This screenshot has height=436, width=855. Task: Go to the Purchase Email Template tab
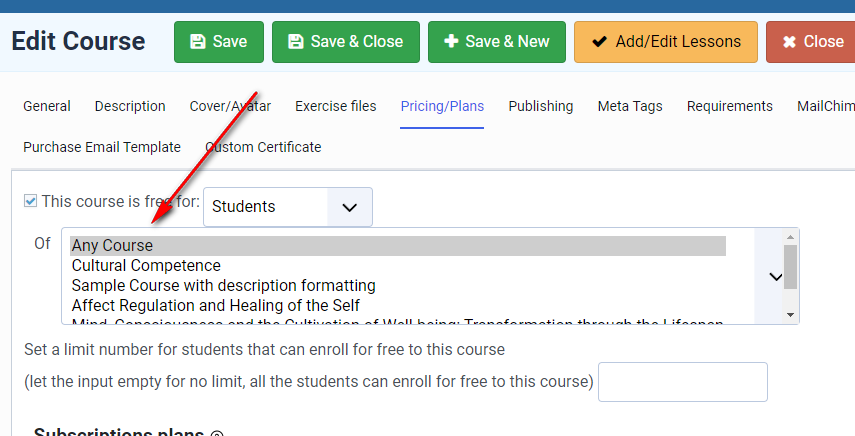pos(102,147)
